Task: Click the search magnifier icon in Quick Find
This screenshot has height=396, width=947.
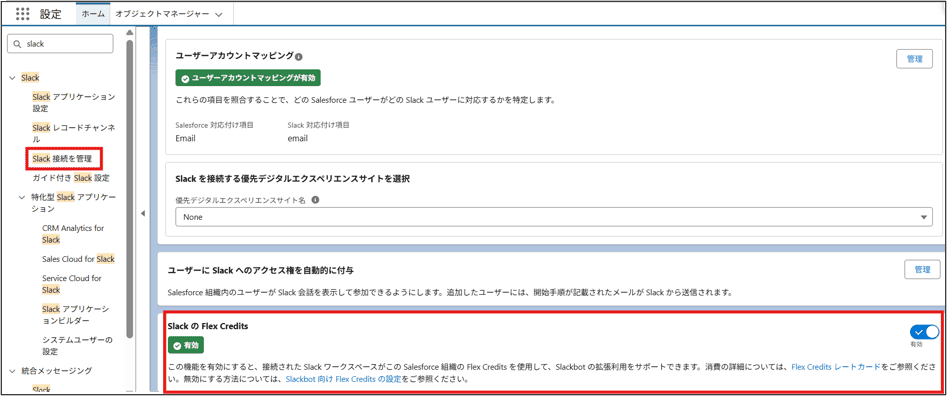Action: [18, 44]
